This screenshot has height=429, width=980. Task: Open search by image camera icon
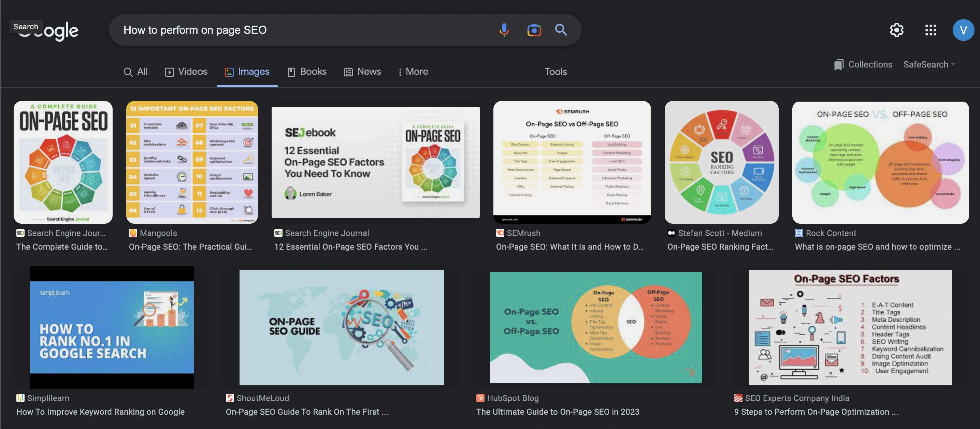click(534, 30)
